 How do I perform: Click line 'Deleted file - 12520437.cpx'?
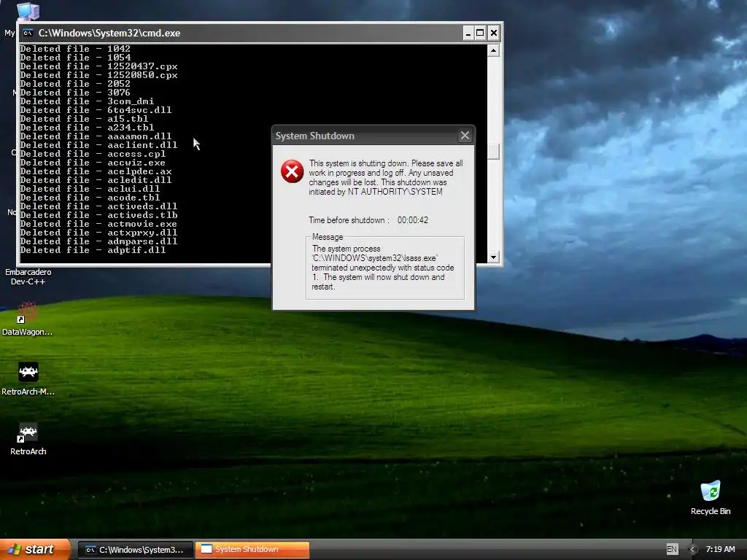(x=98, y=66)
